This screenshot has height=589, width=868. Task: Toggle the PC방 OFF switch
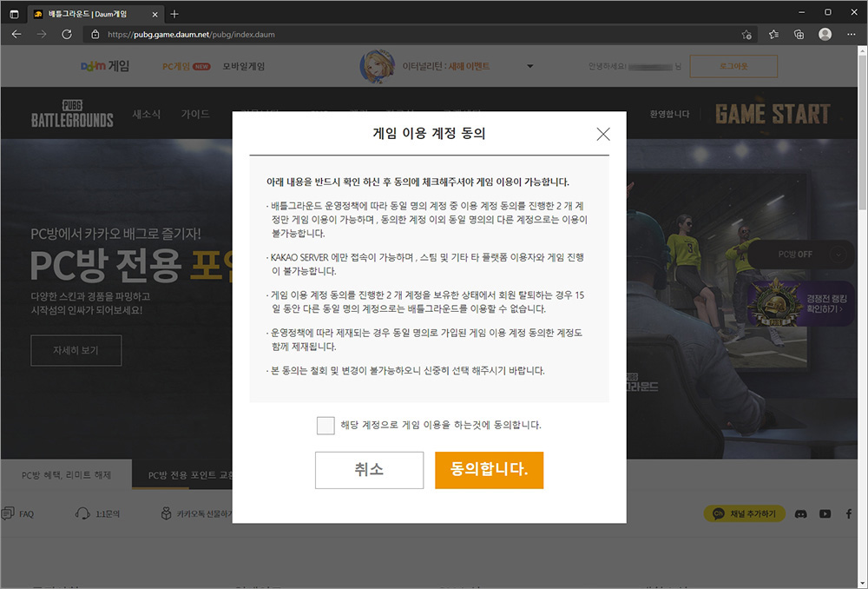point(803,255)
